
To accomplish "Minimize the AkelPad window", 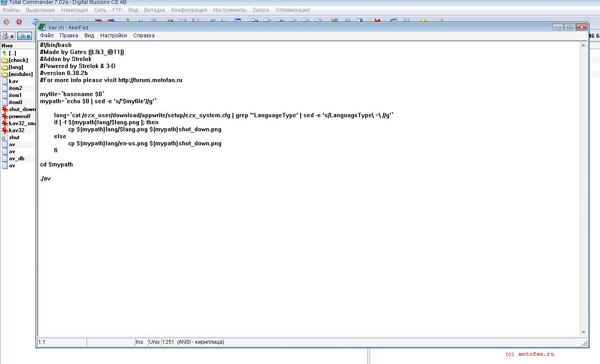I will click(x=559, y=27).
